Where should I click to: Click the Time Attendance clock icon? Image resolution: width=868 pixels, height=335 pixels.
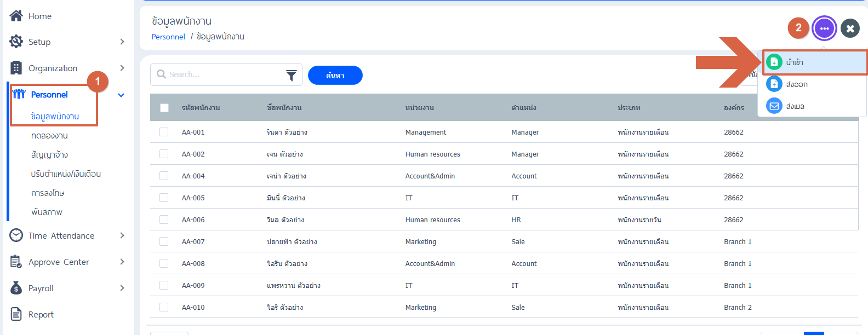(x=16, y=235)
